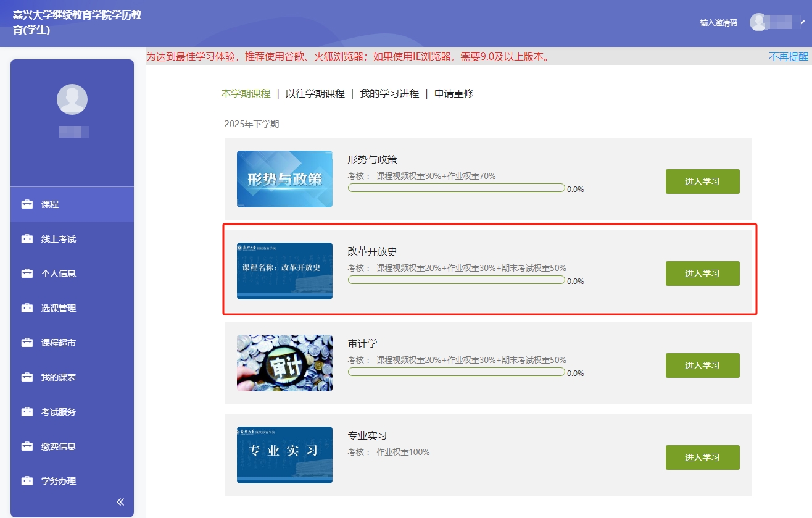The height and width of the screenshot is (518, 812).
Task: Click the briefcase icon beside 我的课表
Action: coord(27,377)
